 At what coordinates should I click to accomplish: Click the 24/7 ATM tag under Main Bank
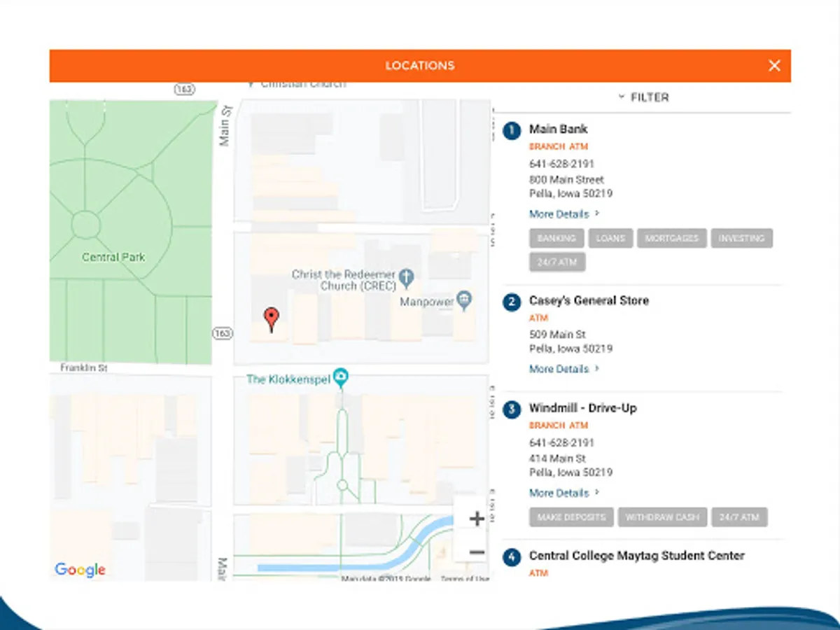click(557, 262)
